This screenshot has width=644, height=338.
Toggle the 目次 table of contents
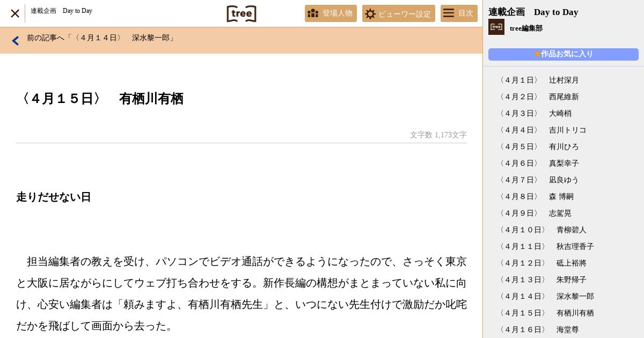459,13
